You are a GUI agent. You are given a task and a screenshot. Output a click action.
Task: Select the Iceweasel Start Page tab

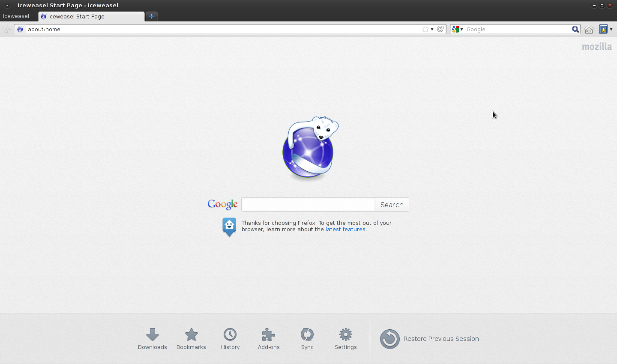[x=91, y=16]
